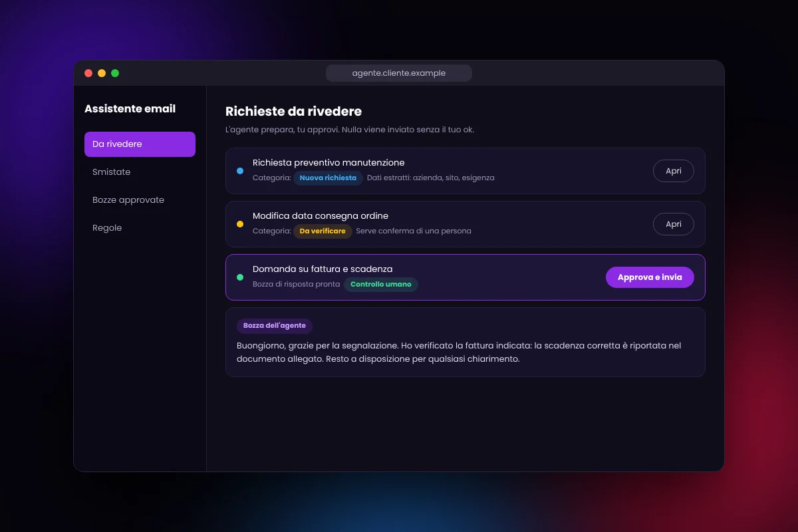Click Apri for Modifica data consegna ordine
The height and width of the screenshot is (532, 798).
(x=673, y=224)
